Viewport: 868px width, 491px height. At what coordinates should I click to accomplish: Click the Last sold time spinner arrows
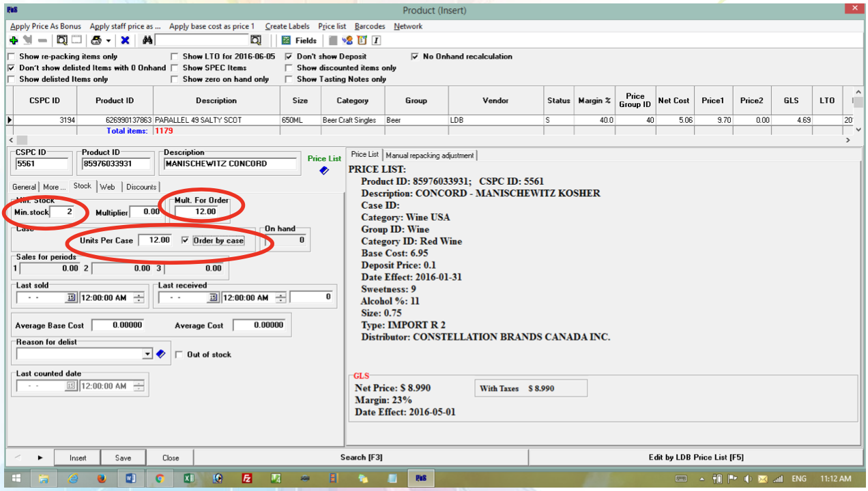pyautogui.click(x=139, y=297)
